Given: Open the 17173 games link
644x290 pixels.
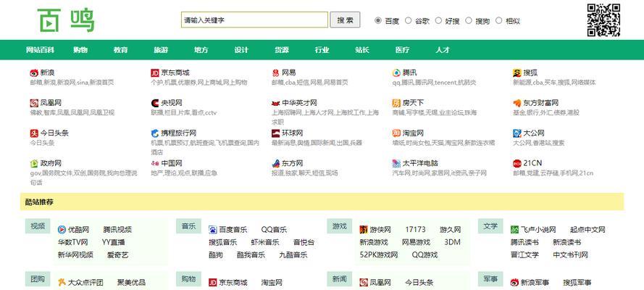Looking at the screenshot, I should pos(415,230).
